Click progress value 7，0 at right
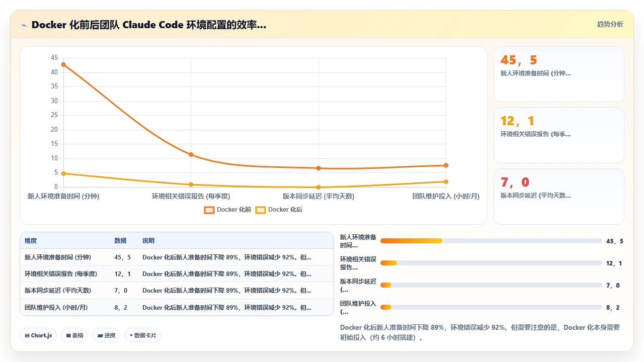The width and height of the screenshot is (644, 362). click(613, 285)
